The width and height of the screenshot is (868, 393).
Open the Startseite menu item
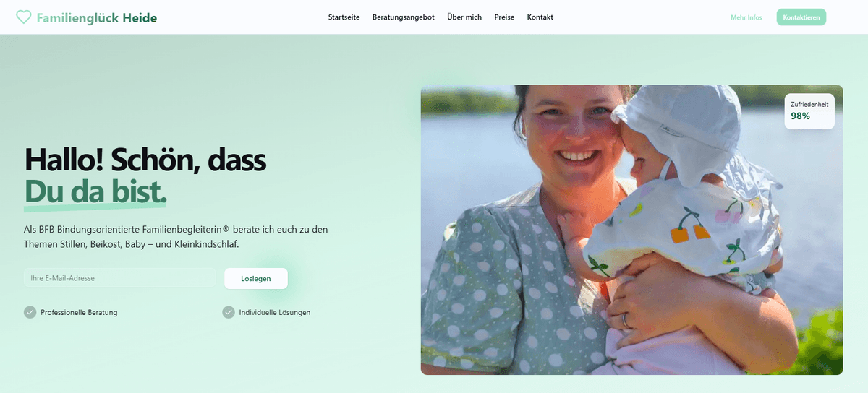pos(344,17)
